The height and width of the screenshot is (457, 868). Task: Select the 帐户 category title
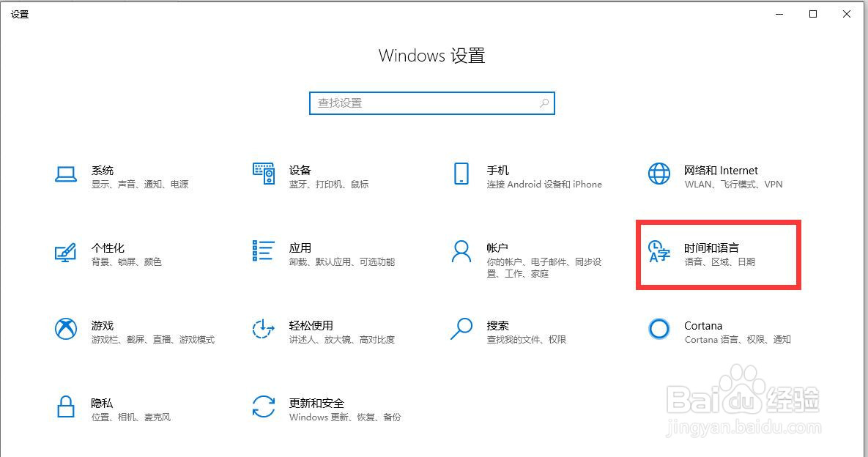point(497,248)
